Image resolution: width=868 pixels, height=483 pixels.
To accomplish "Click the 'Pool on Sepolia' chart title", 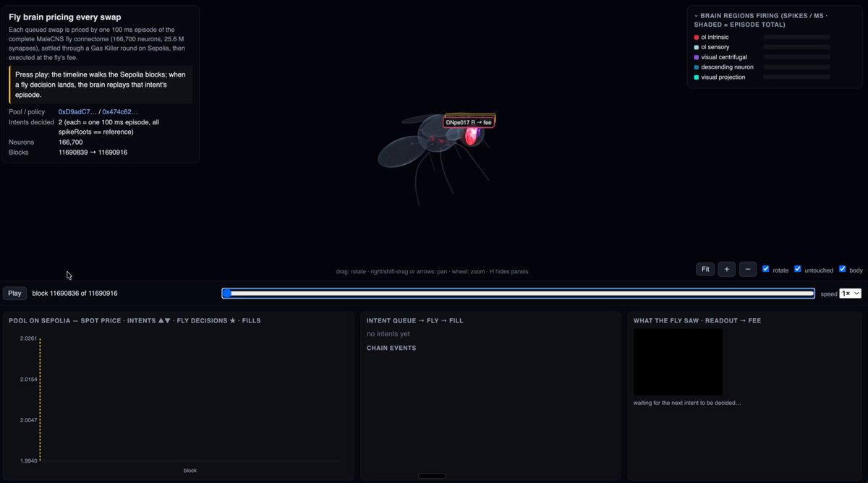I will click(135, 320).
